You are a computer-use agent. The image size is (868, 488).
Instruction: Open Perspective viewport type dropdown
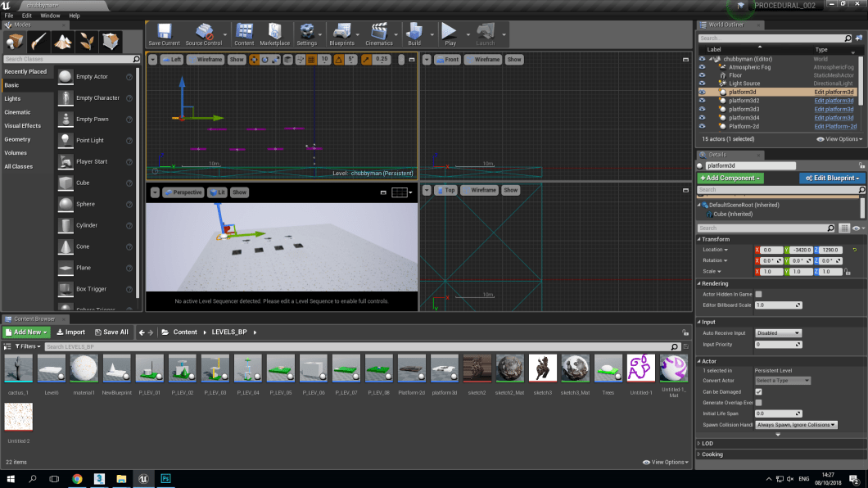(183, 192)
